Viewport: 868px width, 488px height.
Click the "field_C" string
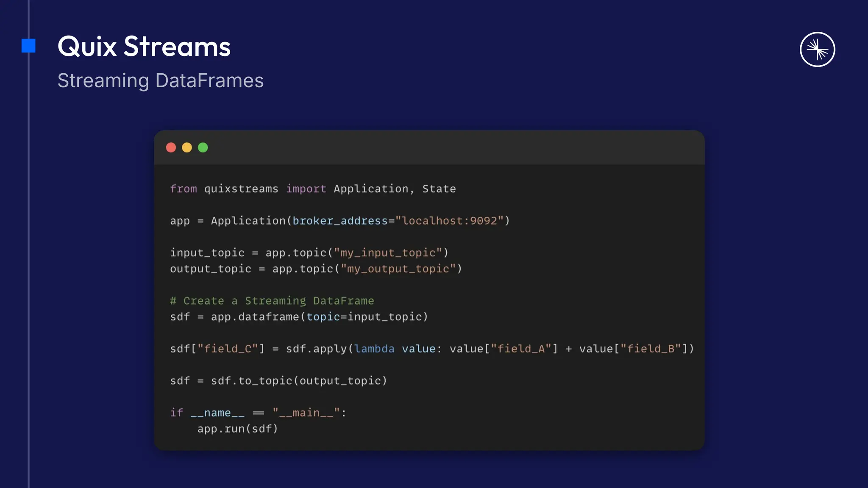point(228,349)
